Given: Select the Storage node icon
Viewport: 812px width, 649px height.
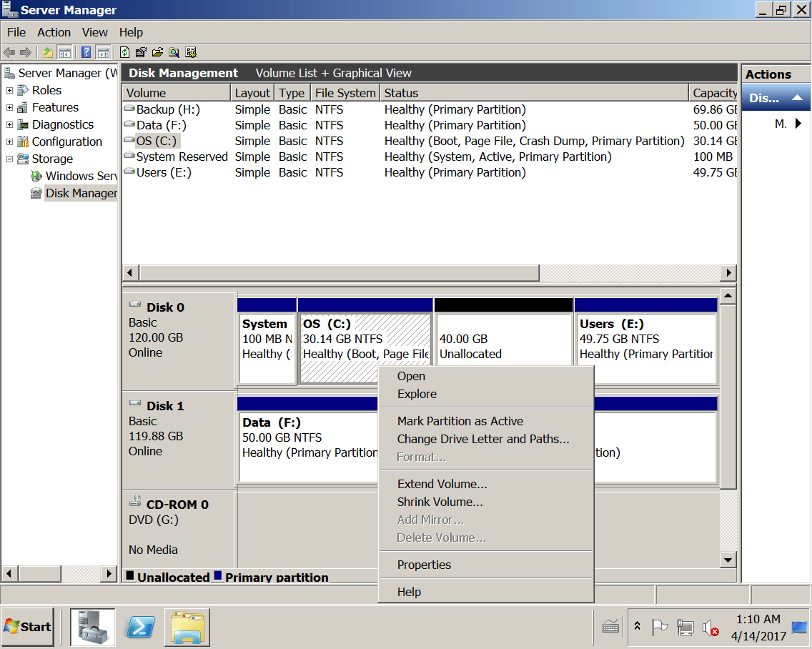Looking at the screenshot, I should pos(23,159).
